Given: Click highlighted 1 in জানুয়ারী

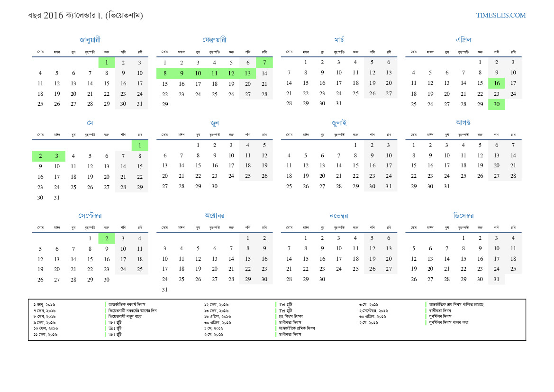Looking at the screenshot, I should 107,63.
